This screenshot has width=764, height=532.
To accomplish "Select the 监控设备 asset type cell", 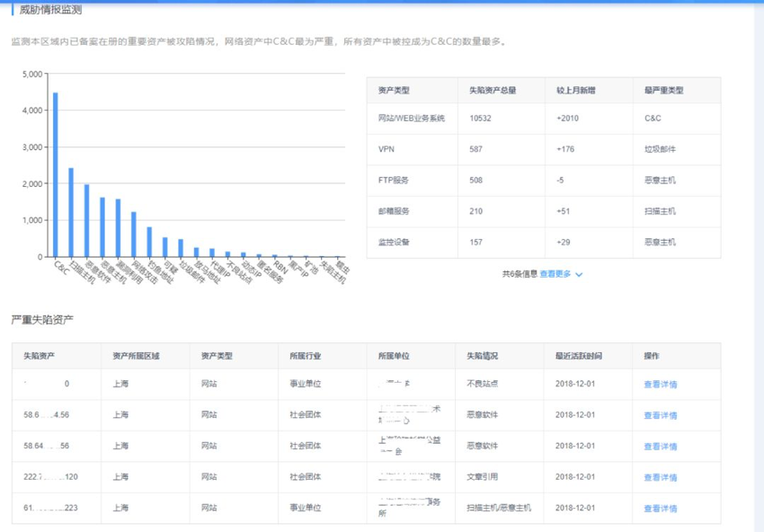I will point(394,242).
